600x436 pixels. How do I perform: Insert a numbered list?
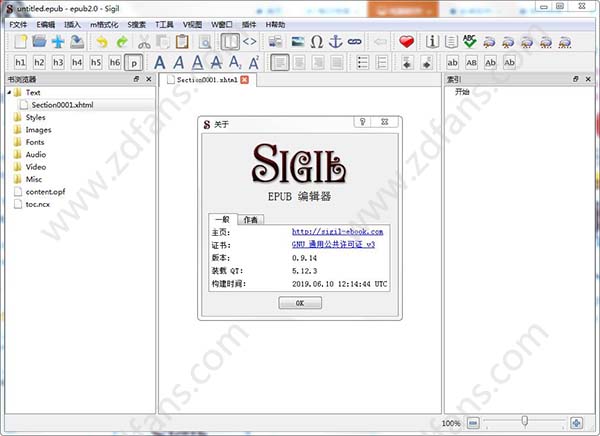click(x=381, y=62)
